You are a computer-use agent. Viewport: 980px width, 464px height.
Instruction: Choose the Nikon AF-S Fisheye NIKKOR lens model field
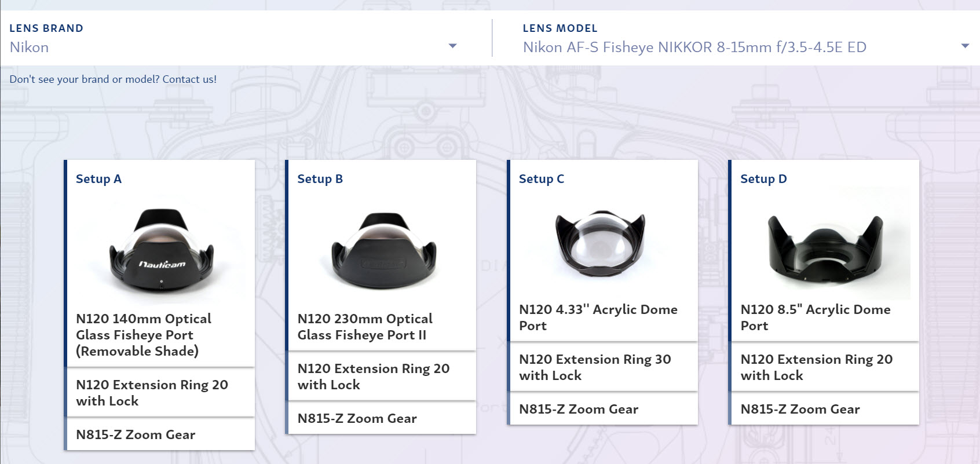click(746, 47)
